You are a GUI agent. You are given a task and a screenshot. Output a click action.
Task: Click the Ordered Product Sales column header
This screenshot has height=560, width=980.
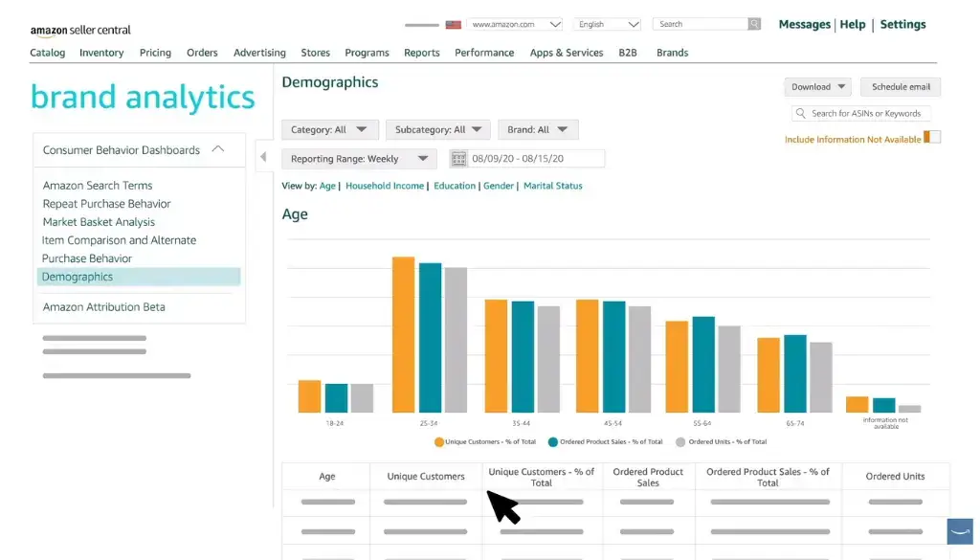(648, 477)
